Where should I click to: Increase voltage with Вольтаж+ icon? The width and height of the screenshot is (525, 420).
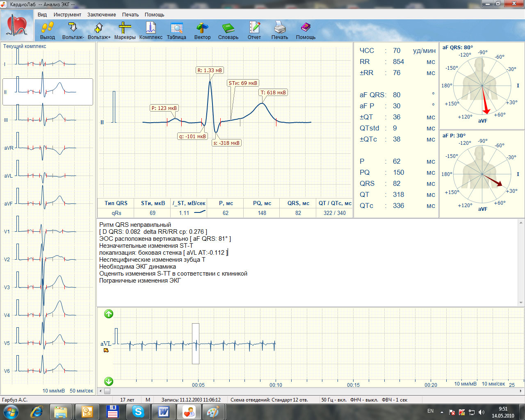[x=99, y=28]
